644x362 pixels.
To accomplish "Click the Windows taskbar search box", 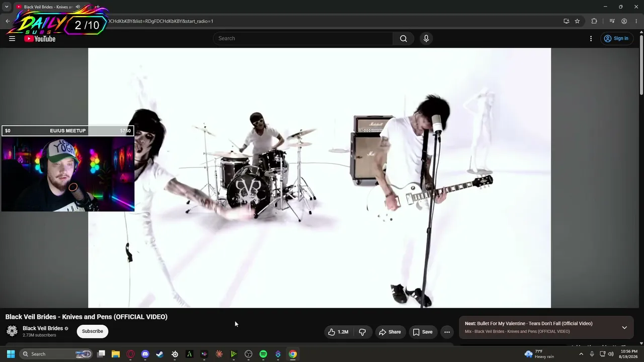I will coord(56,354).
